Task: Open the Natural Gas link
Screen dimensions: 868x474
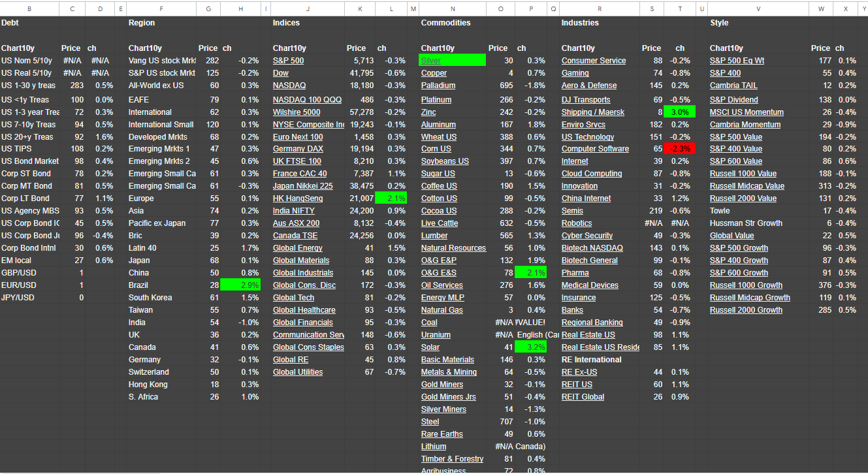Action: 442,310
